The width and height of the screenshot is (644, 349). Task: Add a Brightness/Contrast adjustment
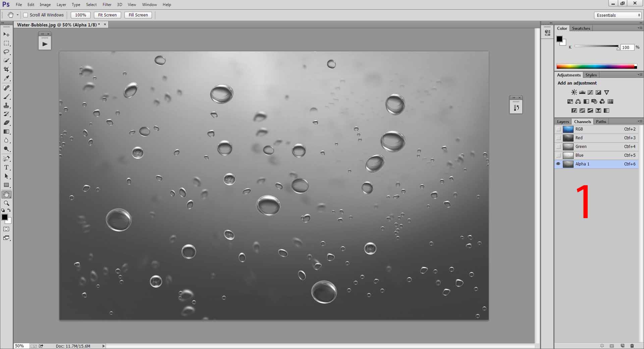click(574, 92)
